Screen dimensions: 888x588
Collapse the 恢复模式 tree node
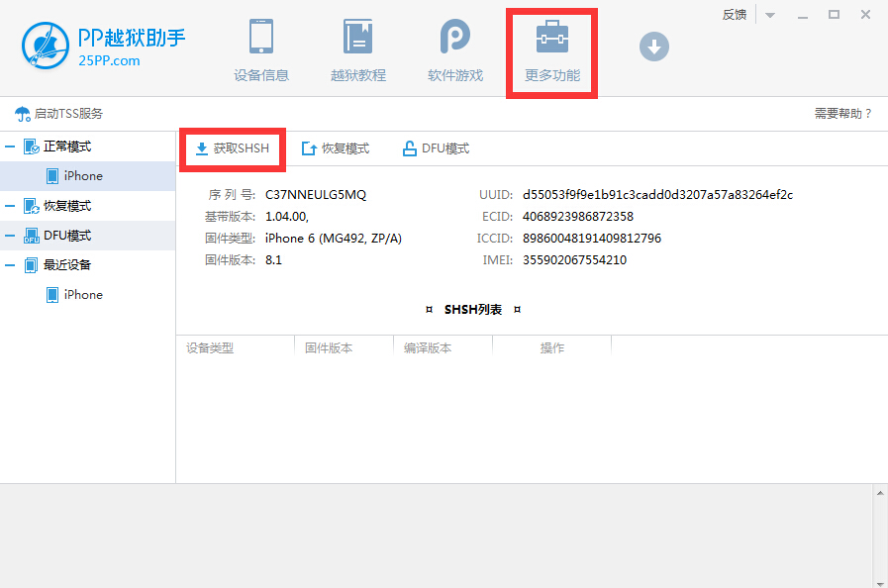(x=10, y=206)
